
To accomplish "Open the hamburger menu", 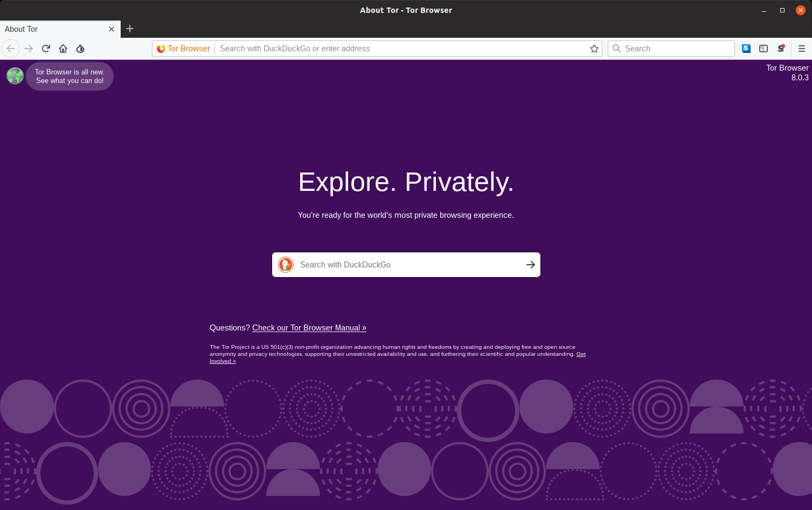I will click(802, 49).
